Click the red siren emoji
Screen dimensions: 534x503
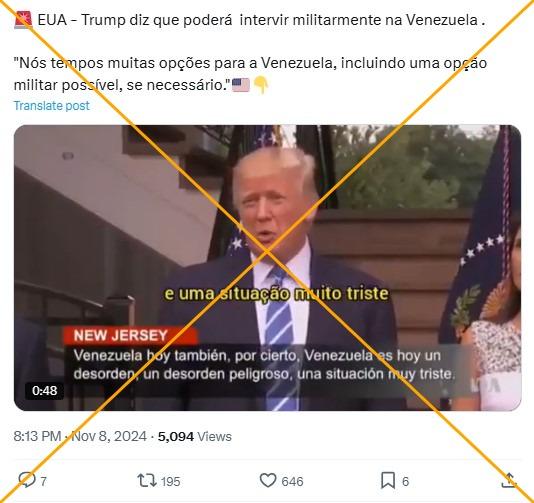coord(23,20)
